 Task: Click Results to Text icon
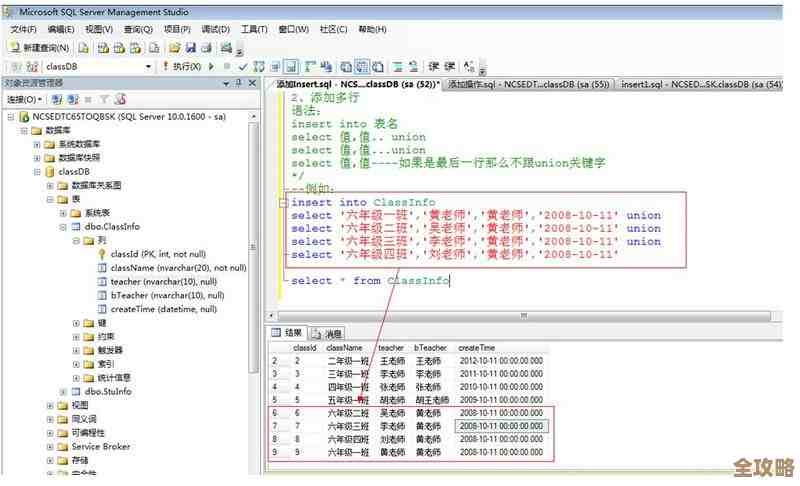pos(346,66)
